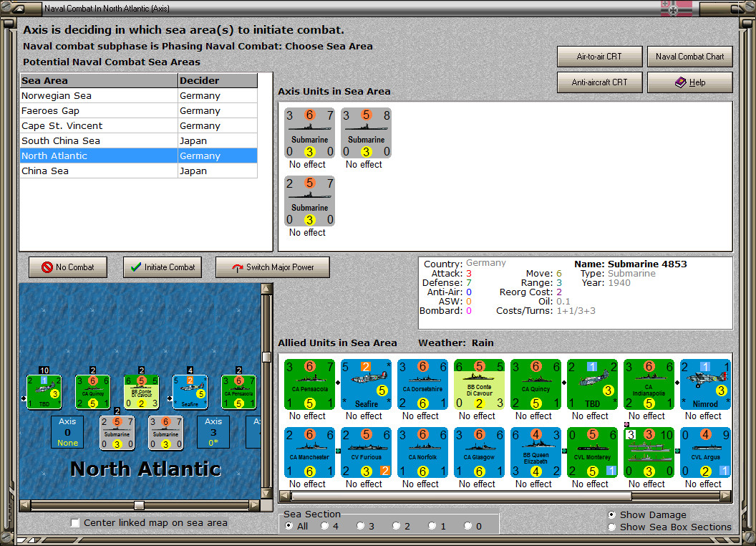Click the CA Pensacola counter on the North Atlantic map
The height and width of the screenshot is (546, 756).
click(238, 392)
